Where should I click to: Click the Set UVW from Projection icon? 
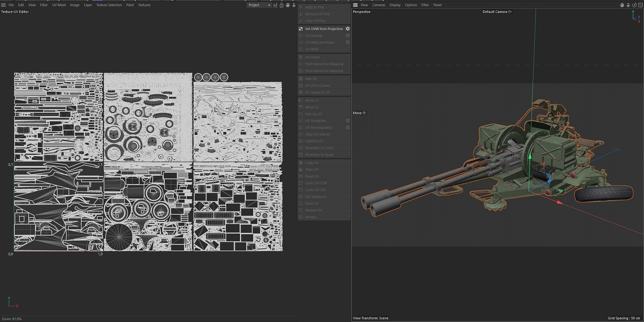[301, 29]
